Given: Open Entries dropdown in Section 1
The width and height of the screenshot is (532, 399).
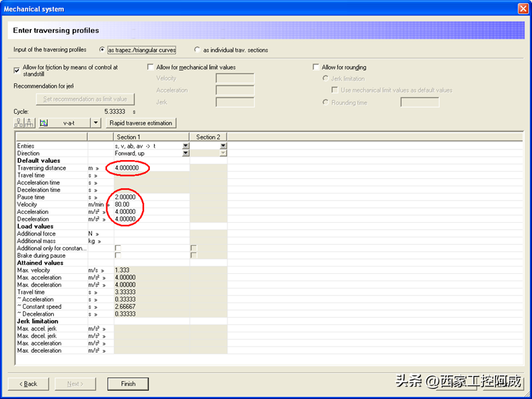Looking at the screenshot, I should tap(186, 146).
